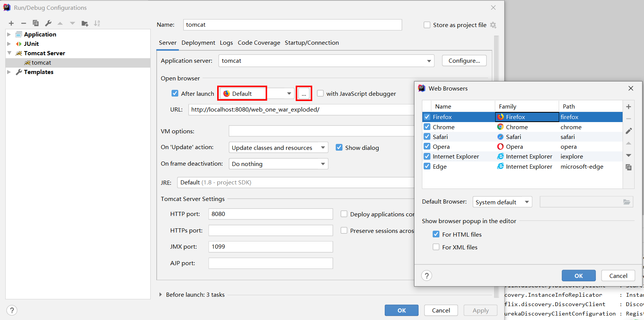The height and width of the screenshot is (320, 644).
Task: Remove selected configuration with minus icon
Action: click(x=23, y=23)
